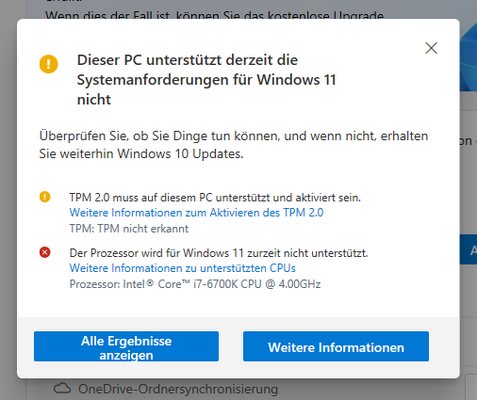Click the large yellow warning icon beside the title

49,64
